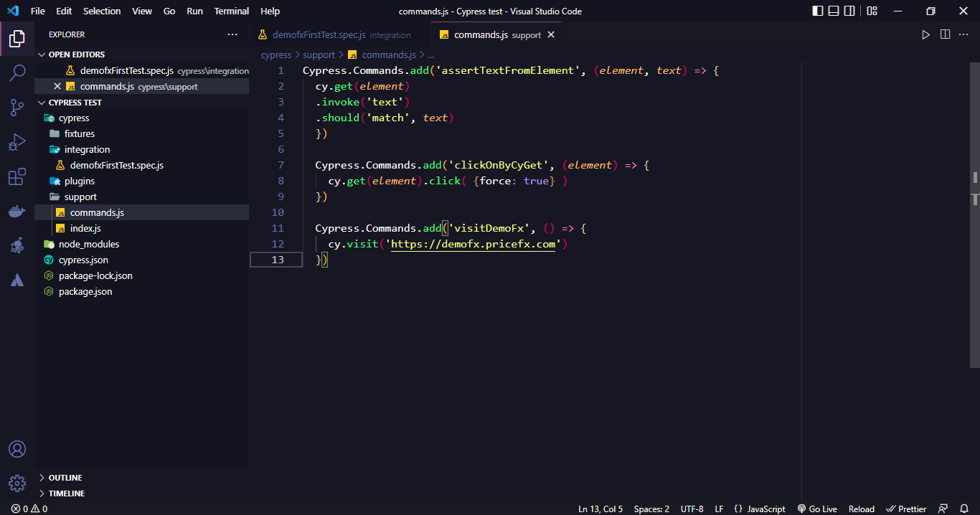Click the Run play icon in editor toolbar
Image resolution: width=980 pixels, height=515 pixels.
pyautogui.click(x=925, y=34)
